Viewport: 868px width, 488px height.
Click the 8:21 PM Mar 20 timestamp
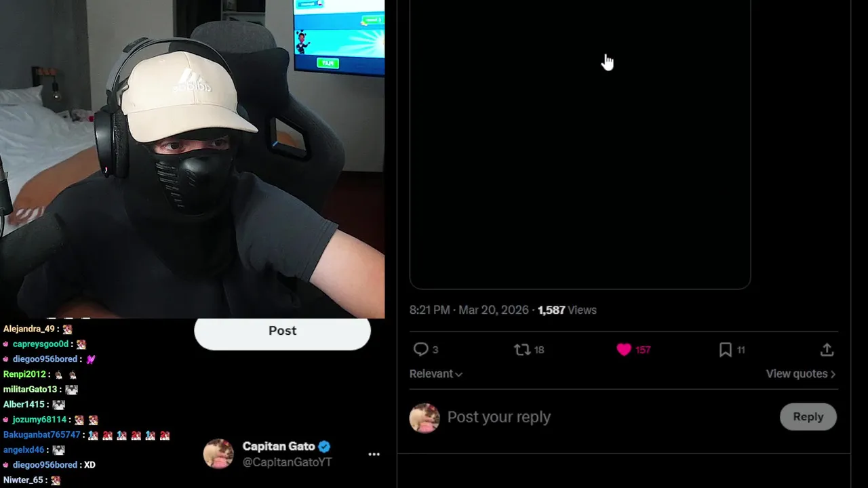[x=469, y=310]
